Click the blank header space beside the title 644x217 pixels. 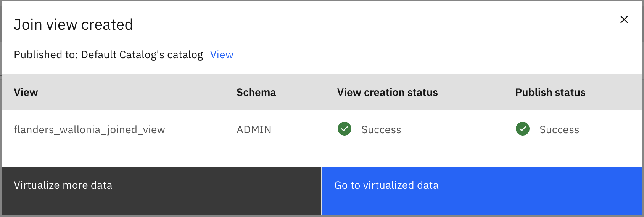(374, 25)
